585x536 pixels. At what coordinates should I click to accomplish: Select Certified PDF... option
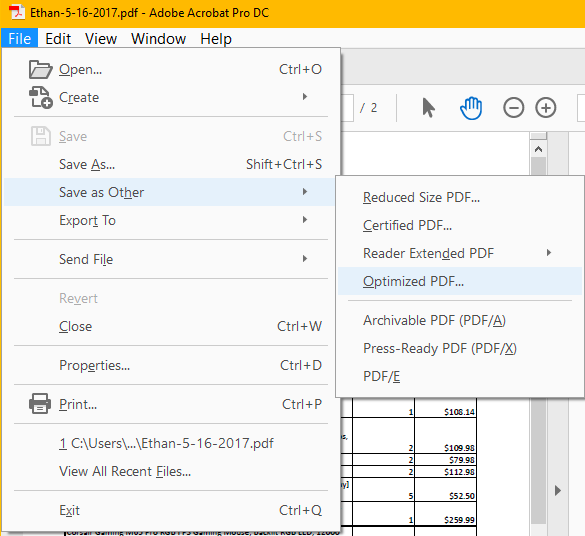click(x=460, y=225)
